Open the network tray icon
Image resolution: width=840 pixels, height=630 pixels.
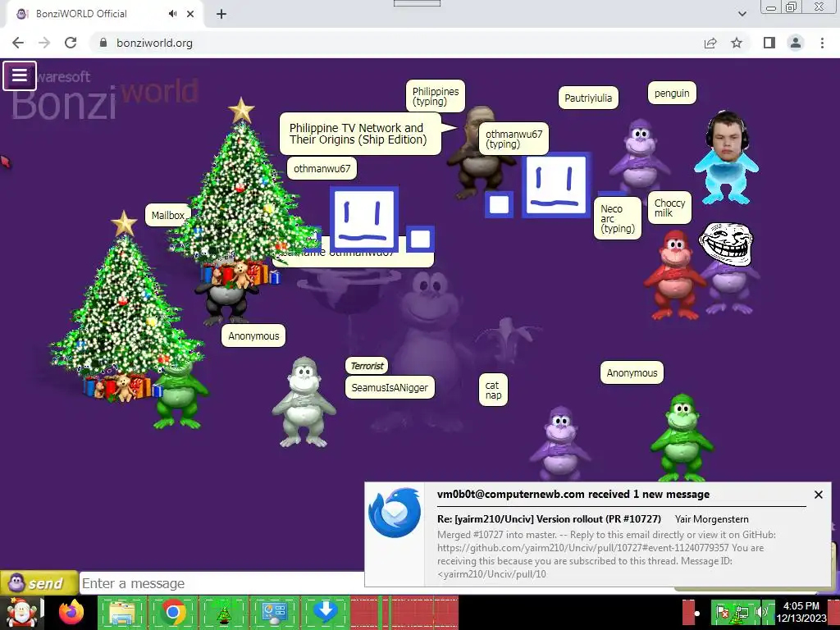[x=742, y=612]
